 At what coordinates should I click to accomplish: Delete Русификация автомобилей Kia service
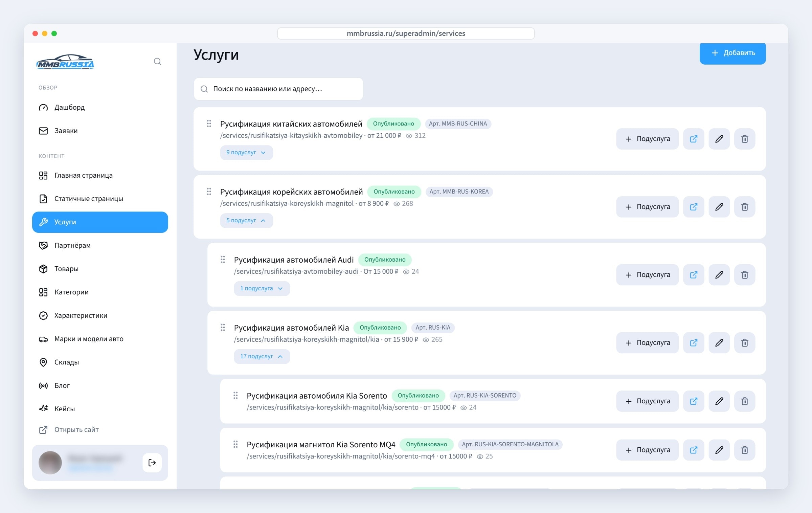745,343
